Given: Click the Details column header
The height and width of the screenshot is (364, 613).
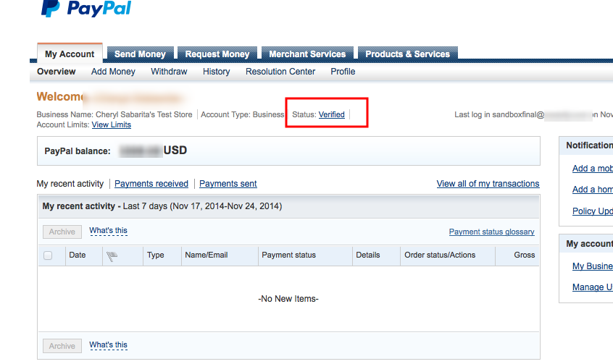Looking at the screenshot, I should coord(368,255).
